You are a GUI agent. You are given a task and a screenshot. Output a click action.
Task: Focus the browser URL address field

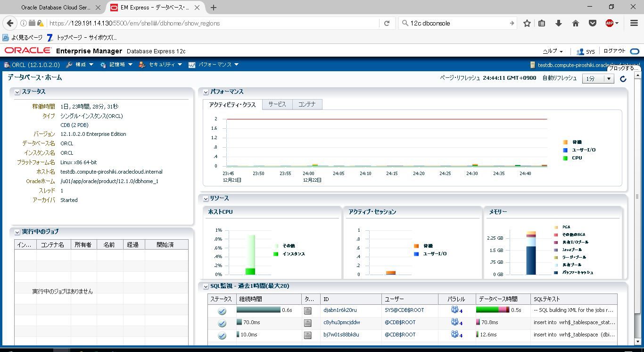(x=212, y=23)
